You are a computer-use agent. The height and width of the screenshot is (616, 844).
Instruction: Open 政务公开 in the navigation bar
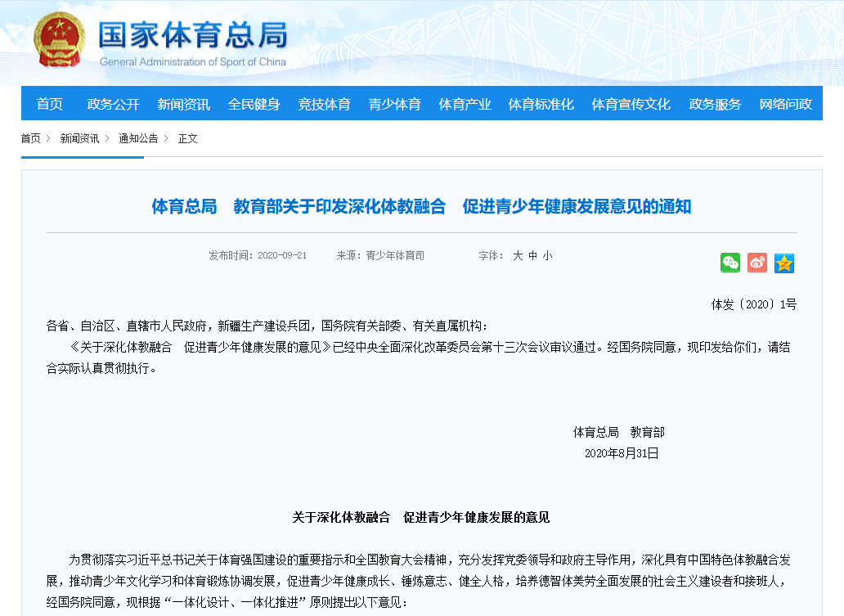[x=113, y=104]
